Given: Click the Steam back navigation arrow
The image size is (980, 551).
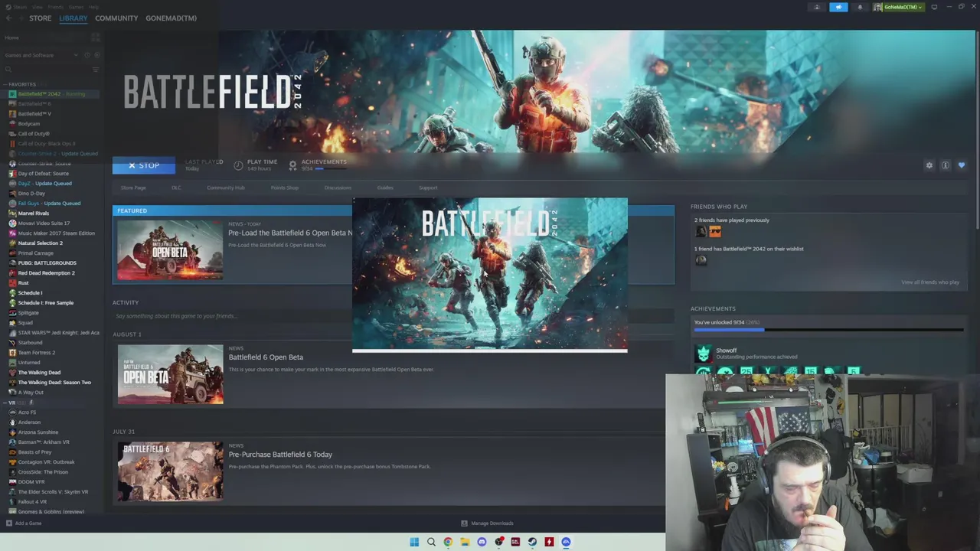Looking at the screenshot, I should point(8,18).
